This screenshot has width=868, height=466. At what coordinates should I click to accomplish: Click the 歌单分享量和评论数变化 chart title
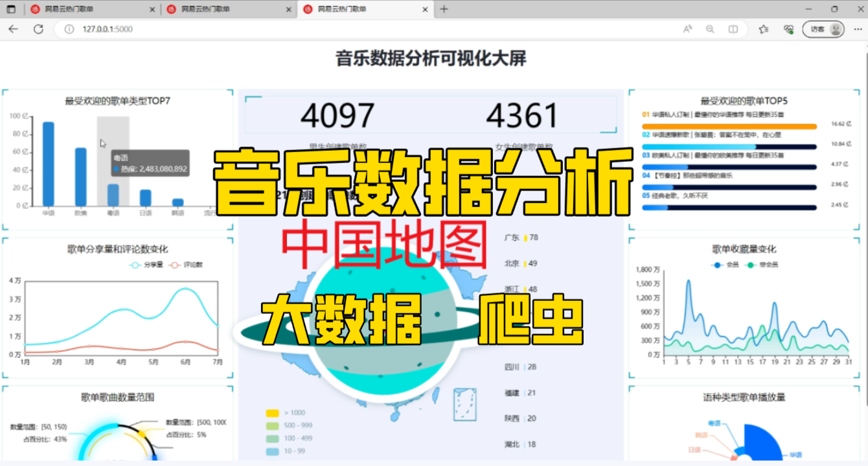[x=117, y=249]
